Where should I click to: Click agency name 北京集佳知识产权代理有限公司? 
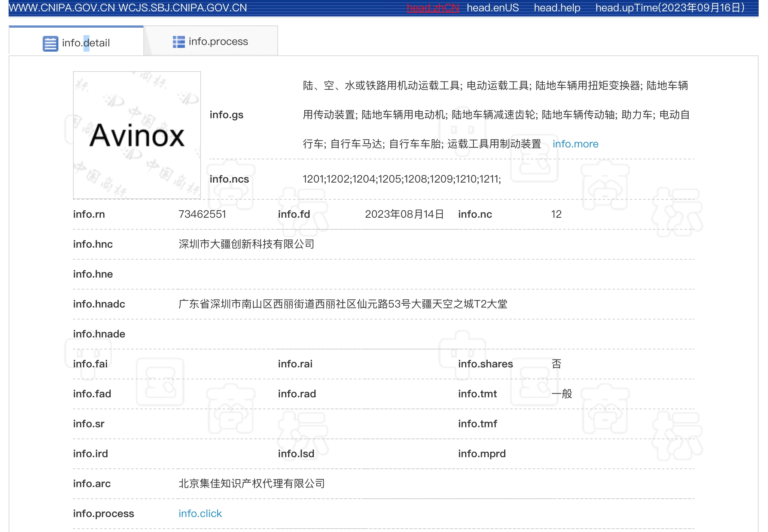[252, 484]
